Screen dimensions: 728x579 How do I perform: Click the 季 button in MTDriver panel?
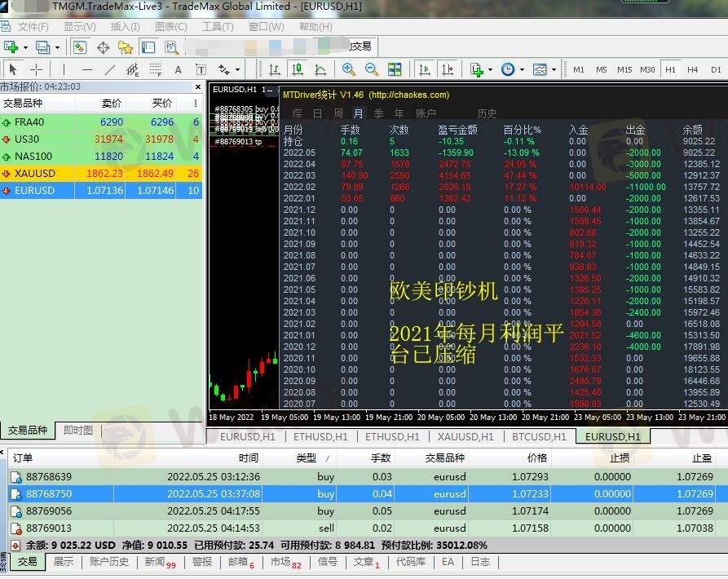tap(379, 113)
